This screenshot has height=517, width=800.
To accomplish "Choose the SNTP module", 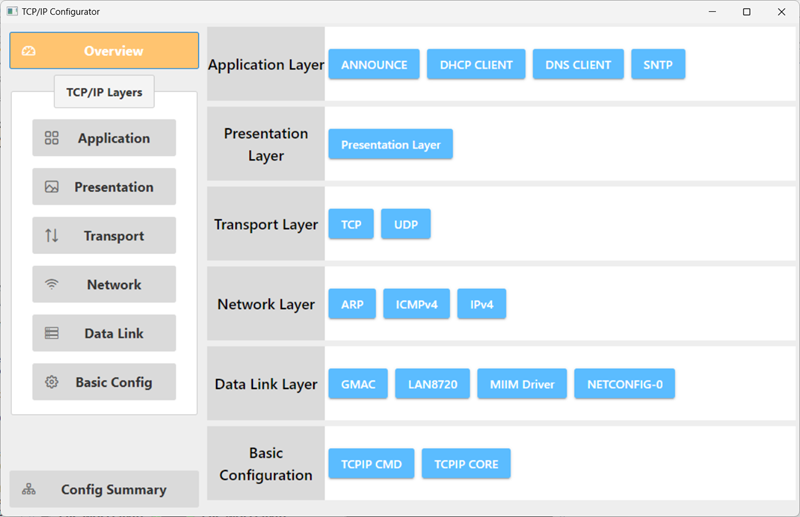I will tap(658, 64).
